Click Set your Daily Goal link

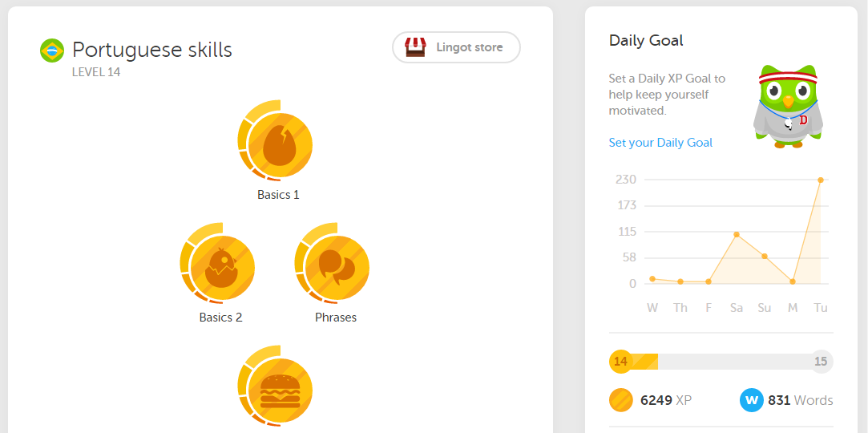click(x=660, y=143)
